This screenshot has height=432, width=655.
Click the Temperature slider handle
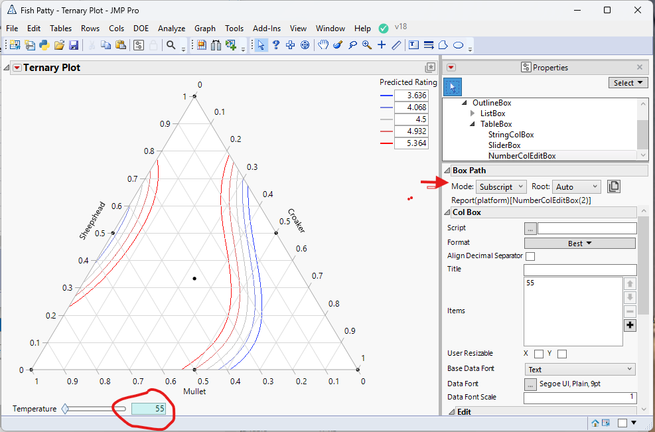(66, 409)
